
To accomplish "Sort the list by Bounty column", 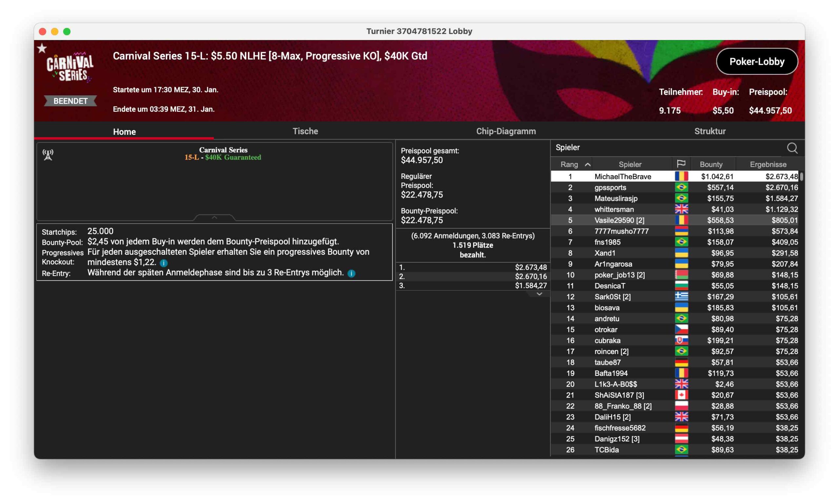I will (x=711, y=164).
